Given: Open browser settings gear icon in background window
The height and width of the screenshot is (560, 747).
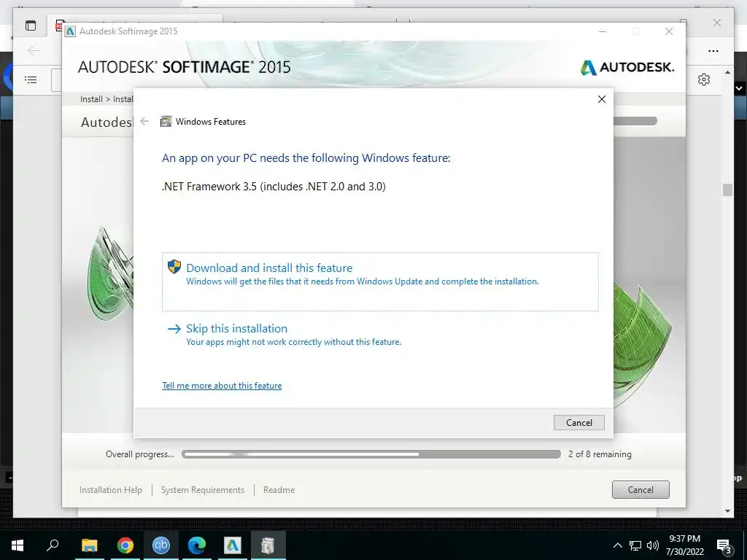Looking at the screenshot, I should tap(704, 79).
